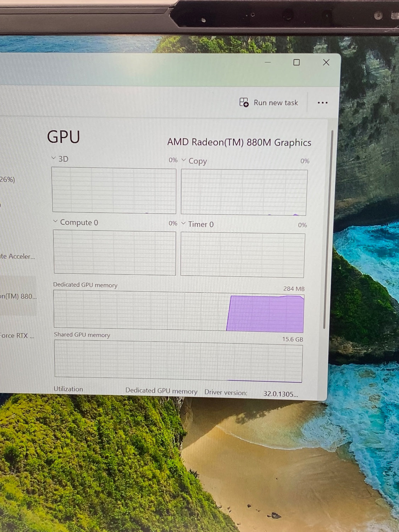Click the Copy engine usage graph

coord(244,192)
